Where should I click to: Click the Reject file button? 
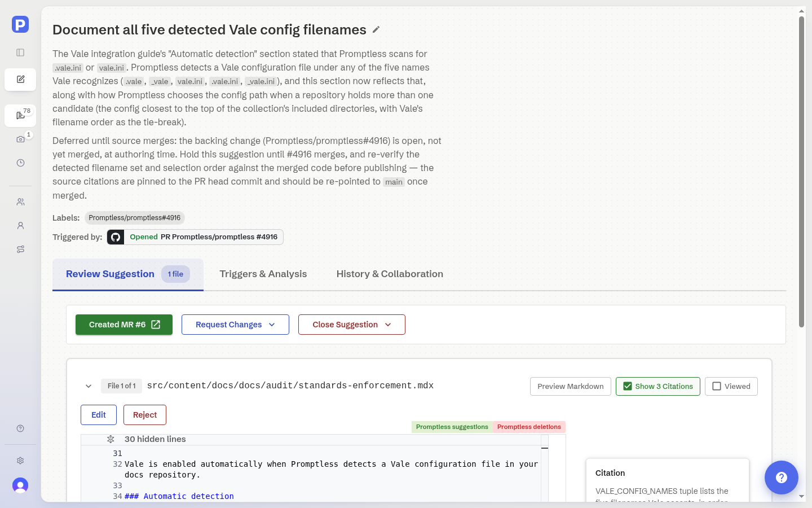pyautogui.click(x=145, y=415)
